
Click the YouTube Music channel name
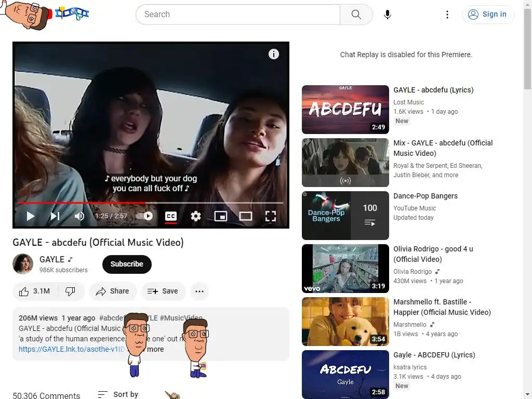[x=415, y=208]
